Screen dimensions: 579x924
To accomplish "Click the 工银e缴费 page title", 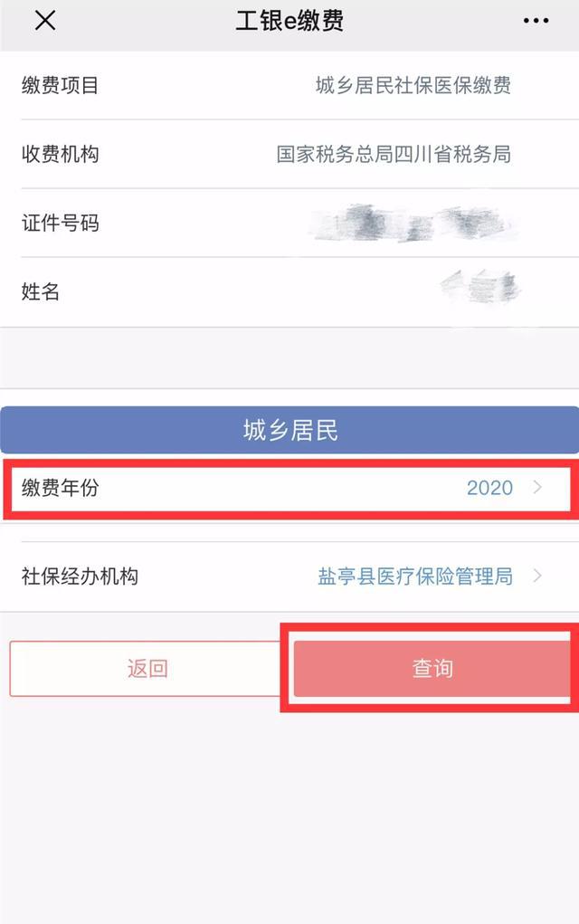I will click(289, 21).
